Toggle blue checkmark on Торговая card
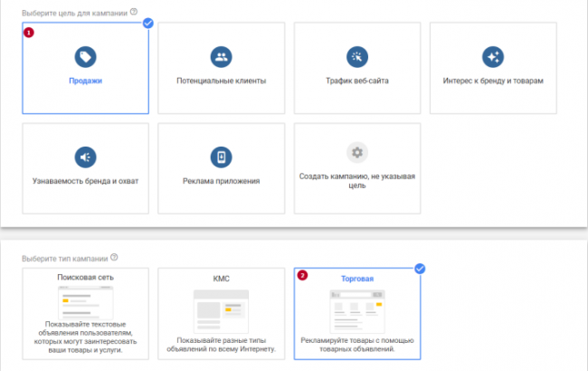588x371 pixels. coord(419,269)
